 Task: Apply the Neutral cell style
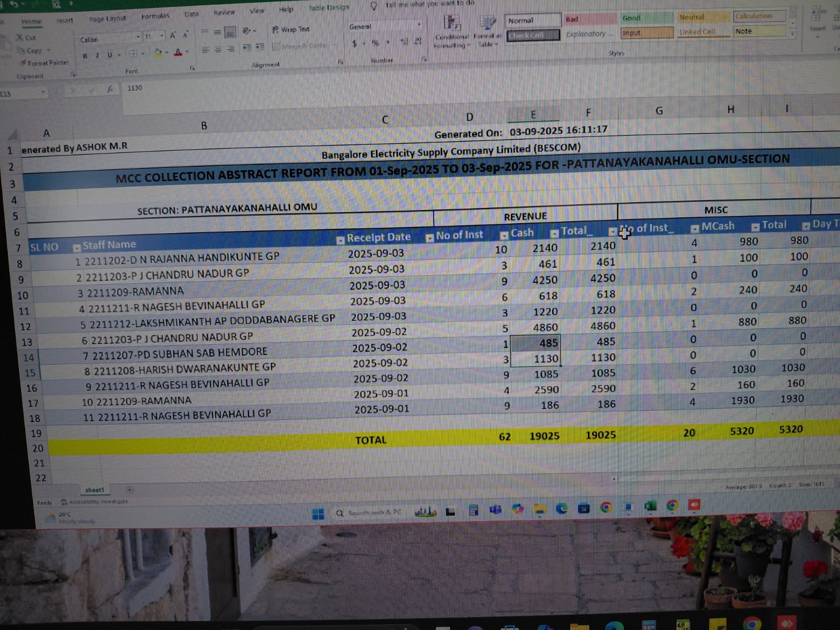click(703, 17)
